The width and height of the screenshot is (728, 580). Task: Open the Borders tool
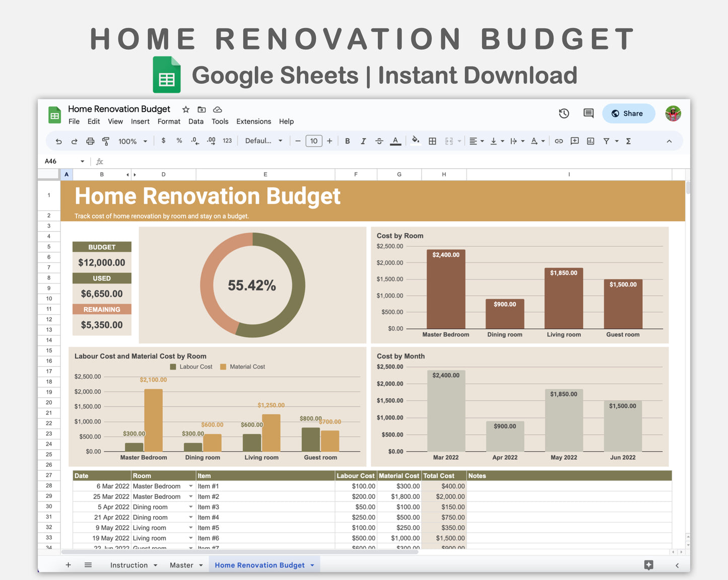pos(432,141)
